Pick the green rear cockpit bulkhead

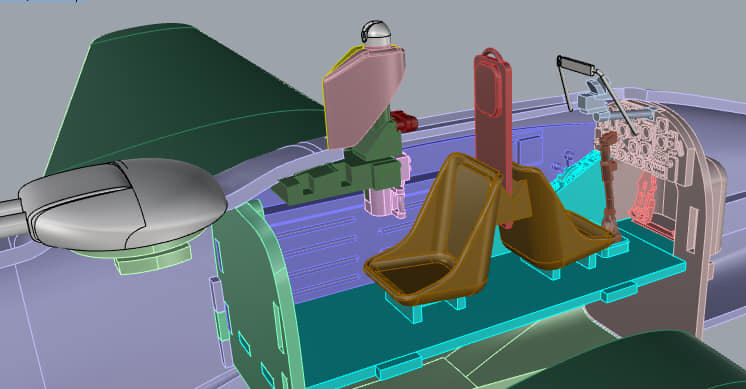pyautogui.click(x=257, y=295)
